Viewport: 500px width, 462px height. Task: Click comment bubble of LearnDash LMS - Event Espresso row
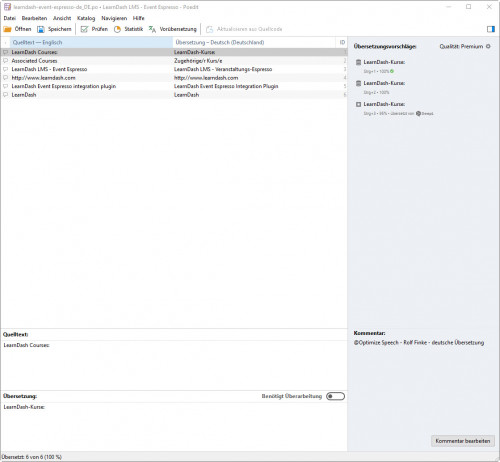click(5, 69)
